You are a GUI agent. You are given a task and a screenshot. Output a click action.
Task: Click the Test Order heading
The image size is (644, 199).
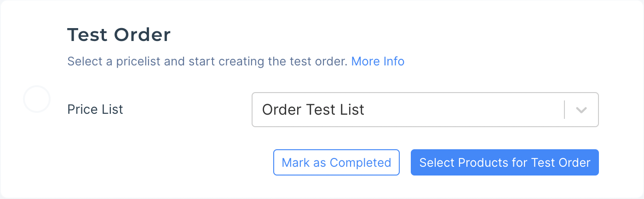click(119, 35)
